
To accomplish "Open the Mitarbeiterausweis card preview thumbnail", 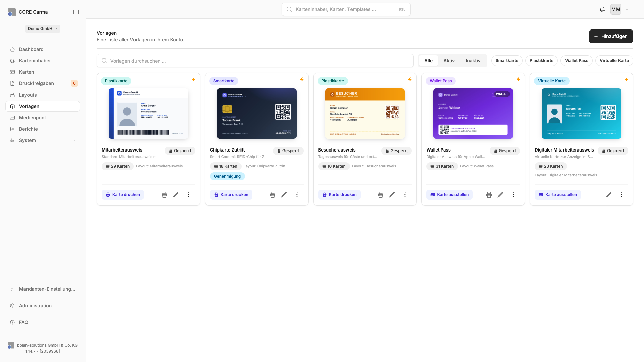I will [148, 114].
